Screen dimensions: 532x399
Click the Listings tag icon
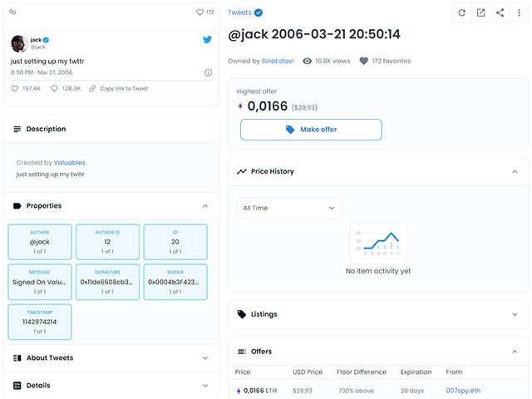click(242, 314)
